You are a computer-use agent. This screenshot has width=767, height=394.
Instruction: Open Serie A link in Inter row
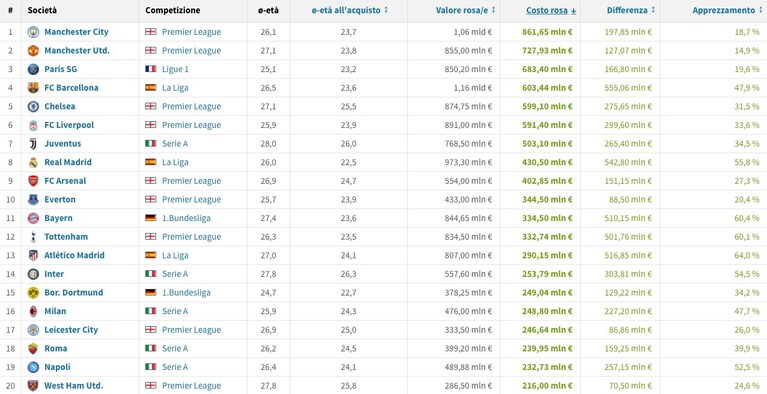tap(175, 274)
